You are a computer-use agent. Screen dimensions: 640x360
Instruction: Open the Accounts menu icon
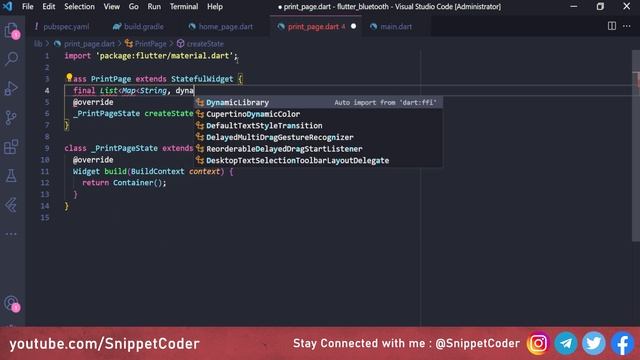(11, 304)
